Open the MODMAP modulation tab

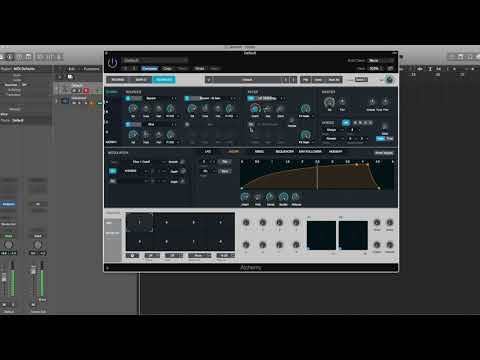coord(335,152)
